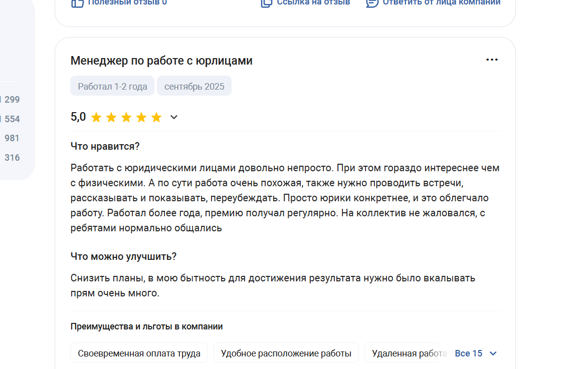
Task: Select the сентябрь 2025 date tag
Action: point(194,86)
